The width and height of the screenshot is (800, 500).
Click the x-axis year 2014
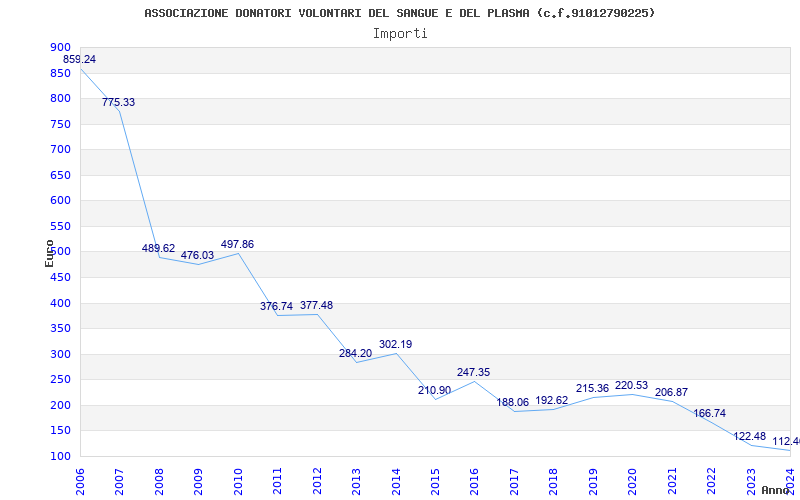(396, 481)
